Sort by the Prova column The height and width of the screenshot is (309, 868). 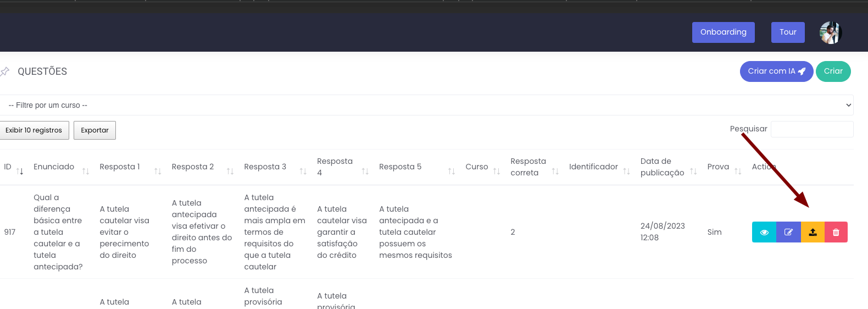pyautogui.click(x=718, y=167)
